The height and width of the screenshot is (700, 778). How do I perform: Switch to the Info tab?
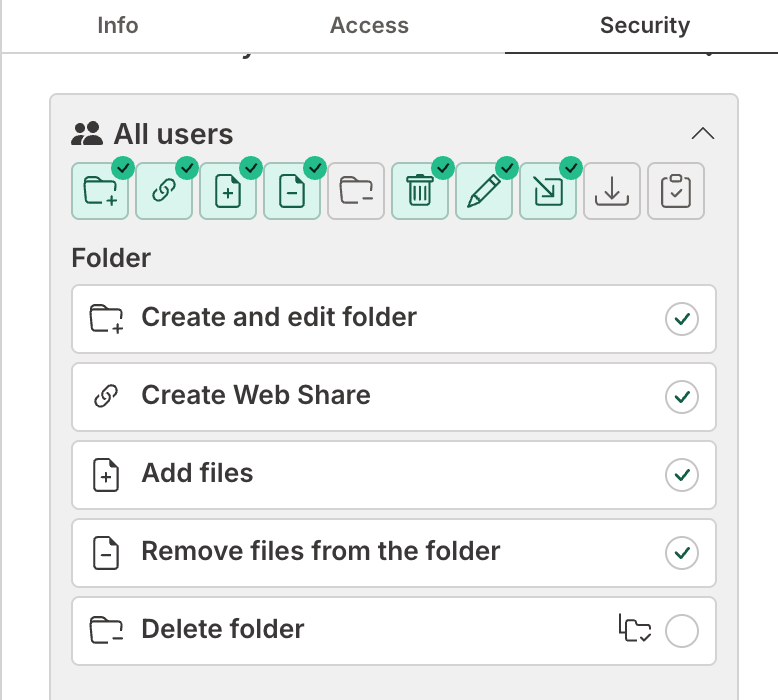point(118,26)
